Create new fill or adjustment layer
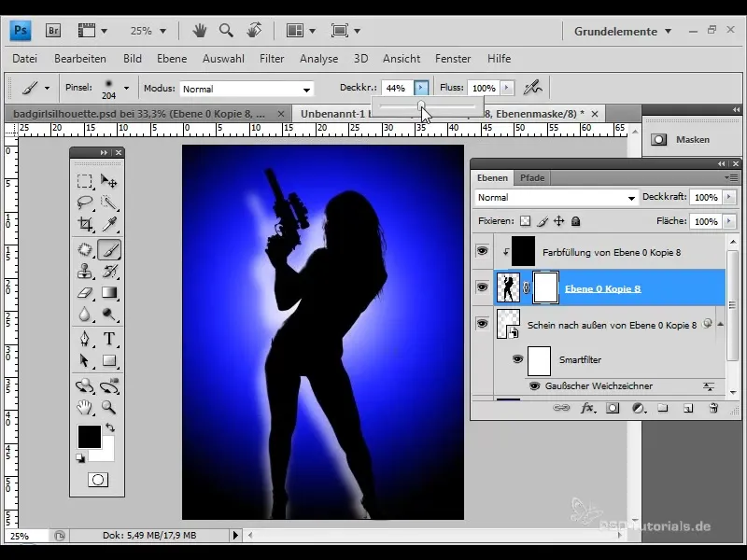The width and height of the screenshot is (747, 560). [x=639, y=408]
